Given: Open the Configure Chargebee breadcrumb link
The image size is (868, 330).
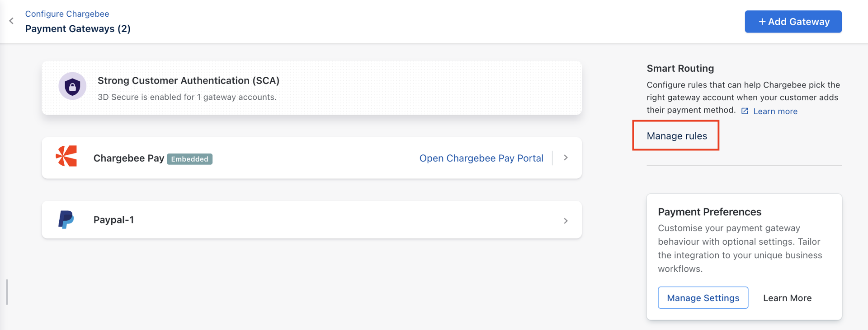Looking at the screenshot, I should tap(67, 14).
